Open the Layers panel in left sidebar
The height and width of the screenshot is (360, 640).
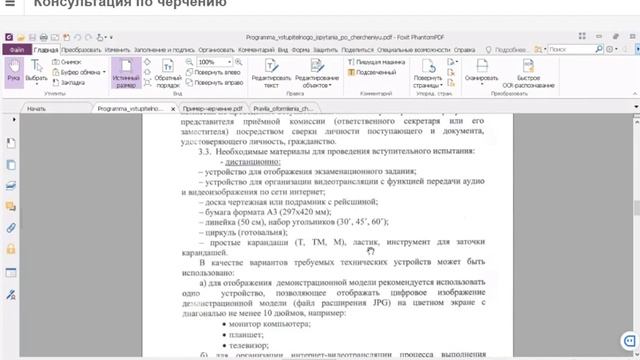pyautogui.click(x=11, y=186)
